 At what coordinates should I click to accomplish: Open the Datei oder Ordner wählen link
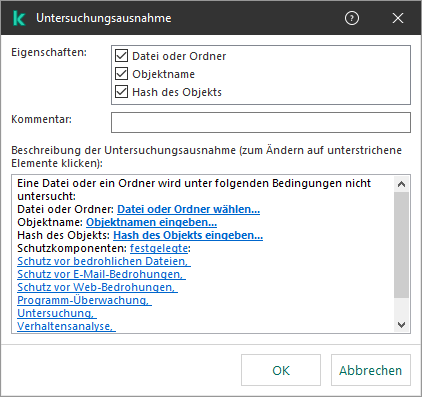tap(188, 209)
